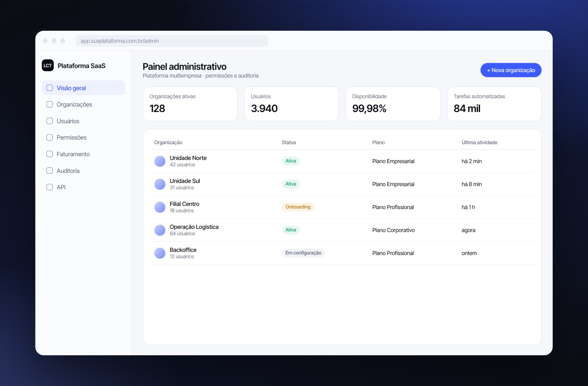Click the Ativa badge for Unidade Norte

(x=291, y=161)
